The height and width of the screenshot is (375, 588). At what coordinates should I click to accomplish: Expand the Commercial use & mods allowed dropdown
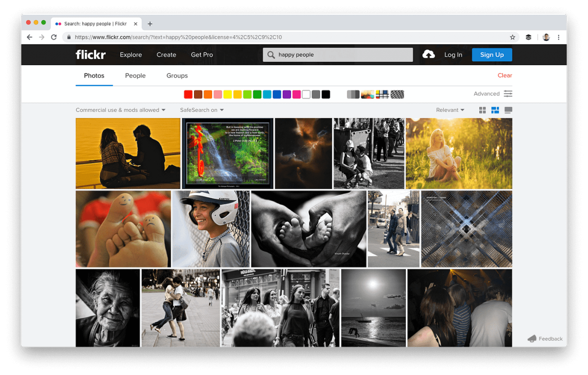coord(121,110)
